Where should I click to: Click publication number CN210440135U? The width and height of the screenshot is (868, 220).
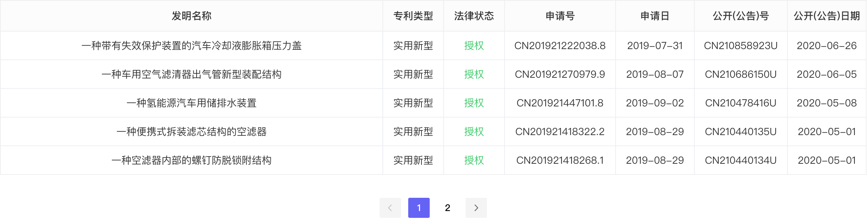tap(741, 131)
